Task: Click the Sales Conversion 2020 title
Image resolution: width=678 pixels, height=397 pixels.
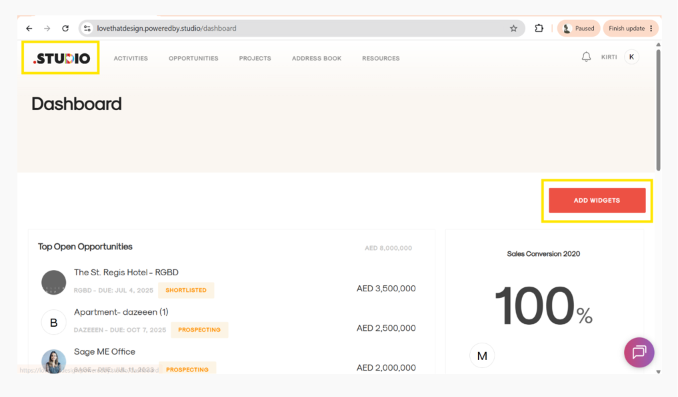Action: pos(544,254)
